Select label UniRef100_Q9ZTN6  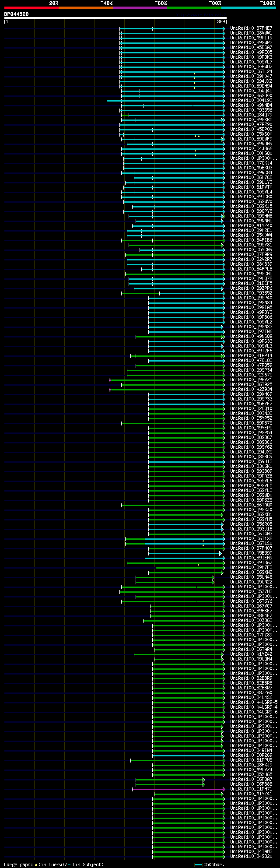[251, 331]
